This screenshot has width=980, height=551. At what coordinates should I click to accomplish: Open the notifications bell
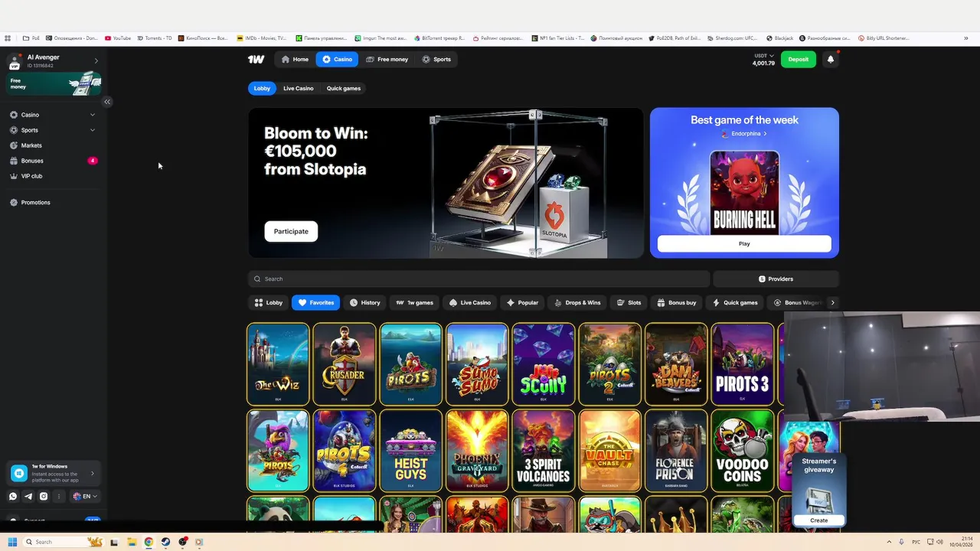click(831, 59)
